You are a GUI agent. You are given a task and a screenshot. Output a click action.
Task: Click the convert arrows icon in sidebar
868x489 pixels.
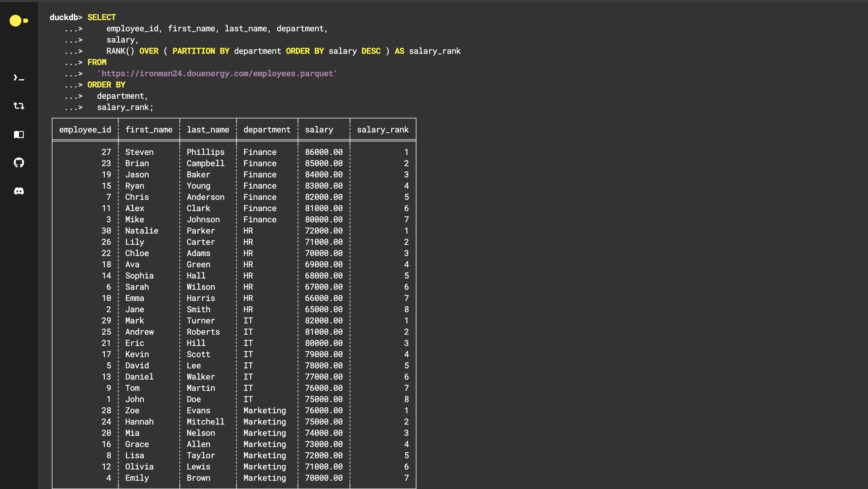[19, 106]
